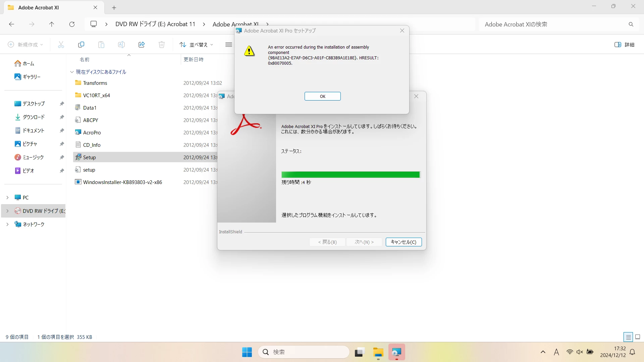Image resolution: width=644 pixels, height=362 pixels.
Task: Open File Explorer from the taskbar
Action: [x=378, y=352]
